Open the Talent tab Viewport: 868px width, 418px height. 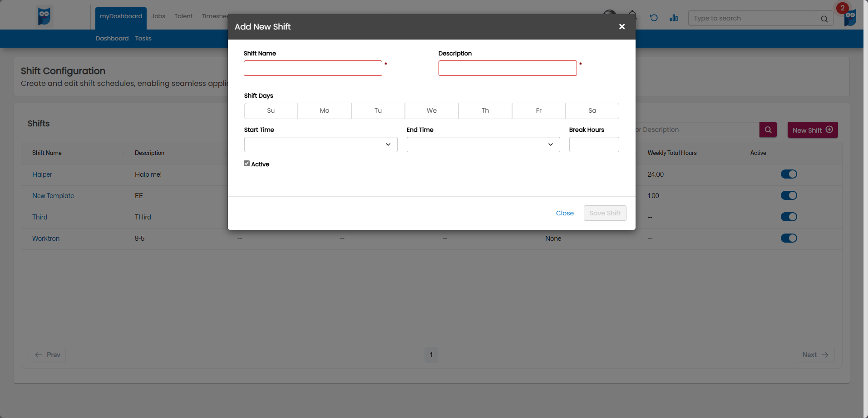[x=183, y=16]
